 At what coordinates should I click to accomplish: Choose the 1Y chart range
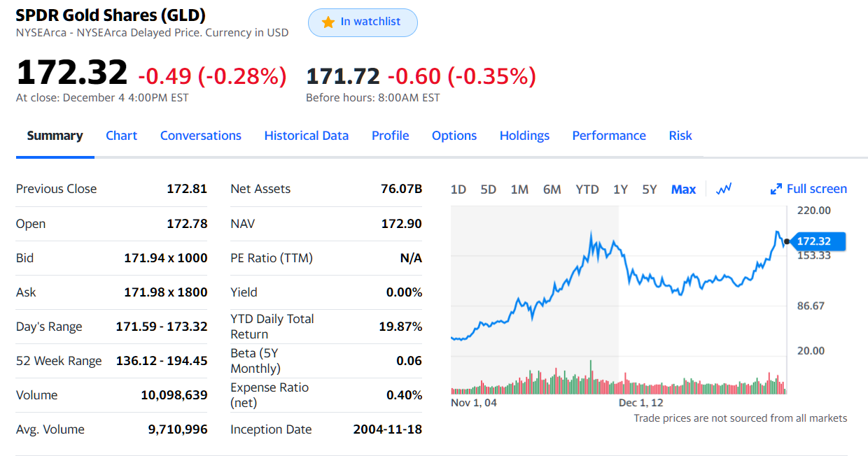click(620, 190)
